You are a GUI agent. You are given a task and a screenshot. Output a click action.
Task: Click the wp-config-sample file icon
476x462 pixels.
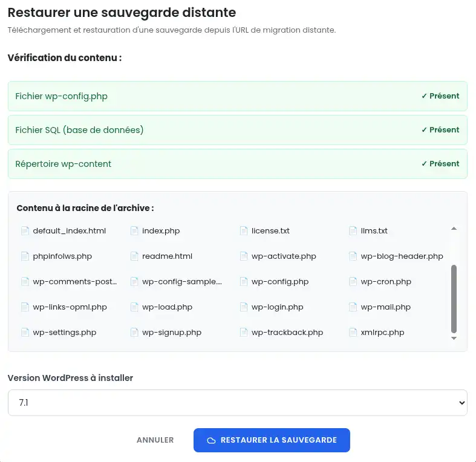click(x=134, y=282)
